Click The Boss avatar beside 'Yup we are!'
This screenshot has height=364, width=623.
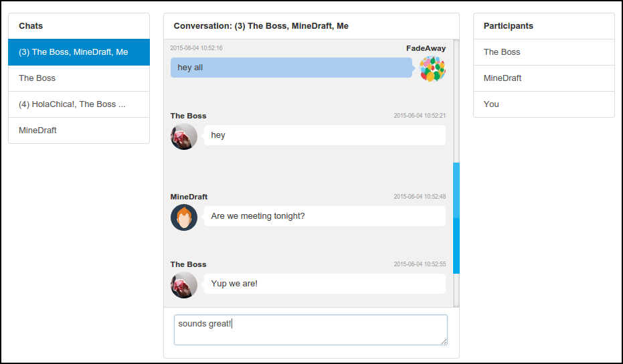click(x=184, y=284)
